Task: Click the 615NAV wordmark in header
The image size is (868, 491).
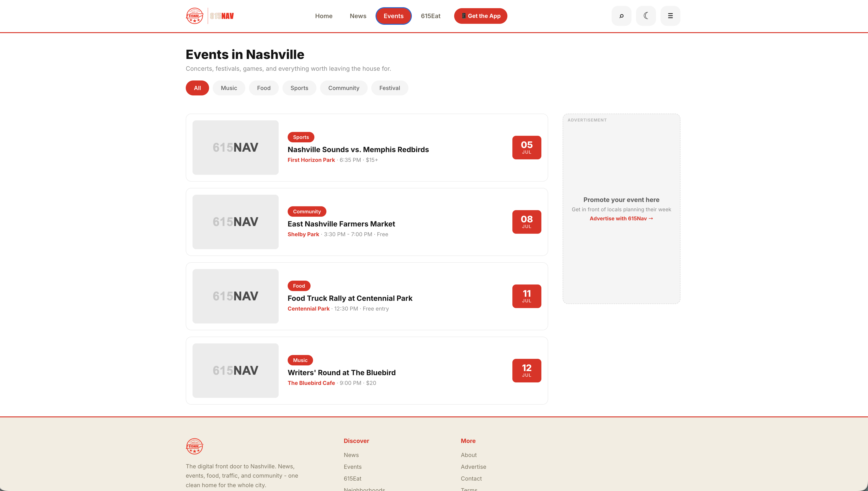Action: point(222,16)
